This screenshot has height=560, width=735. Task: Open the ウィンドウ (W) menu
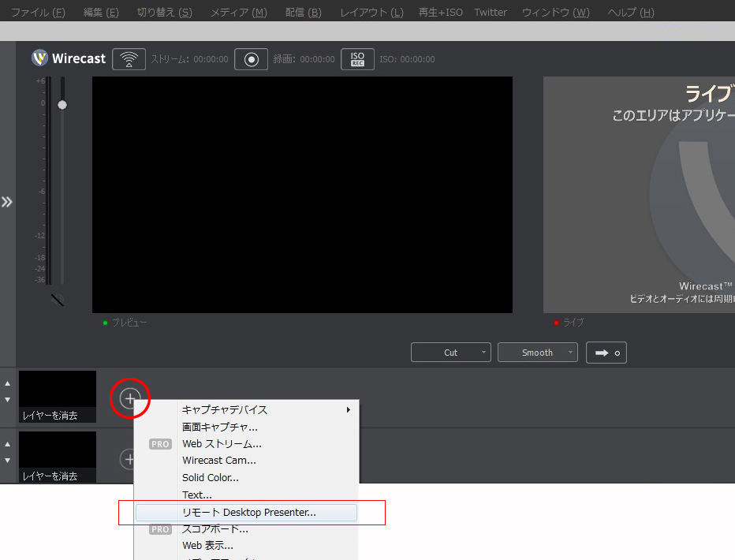pos(555,12)
